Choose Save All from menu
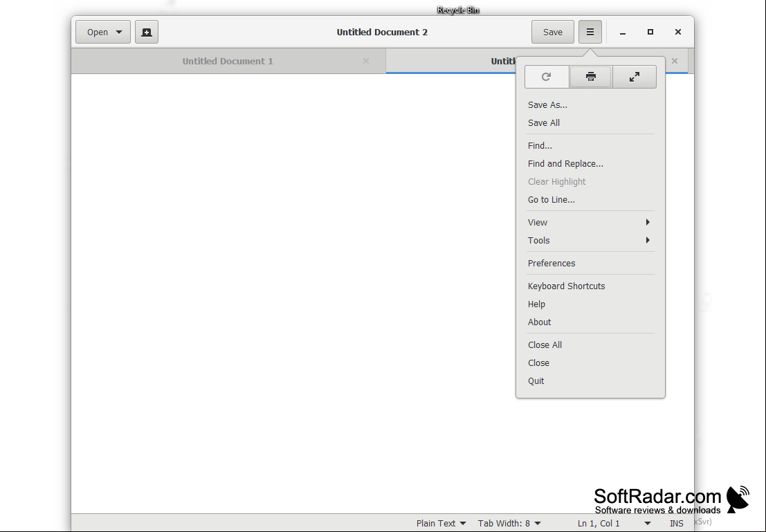The width and height of the screenshot is (766, 532). tap(591, 123)
